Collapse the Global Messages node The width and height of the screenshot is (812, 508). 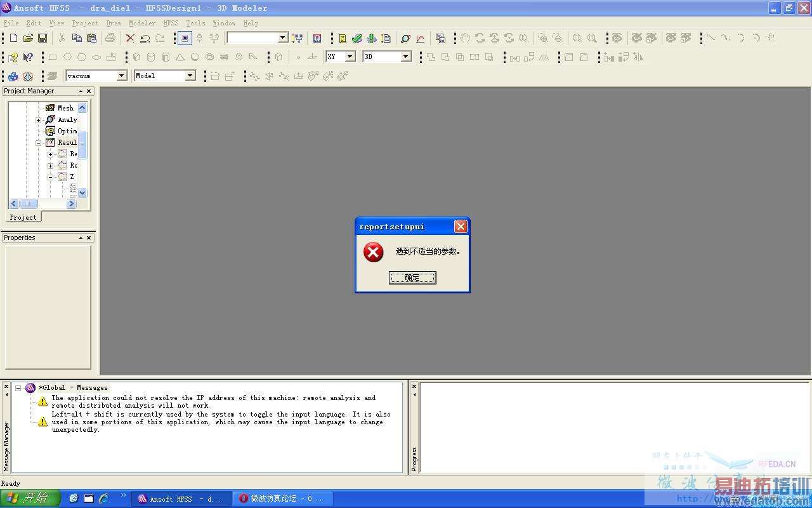pos(18,388)
